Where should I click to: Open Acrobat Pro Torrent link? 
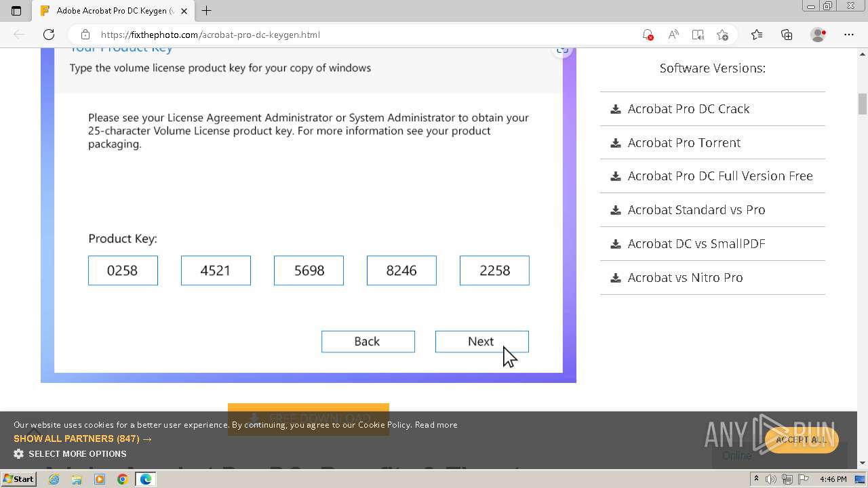coord(684,142)
